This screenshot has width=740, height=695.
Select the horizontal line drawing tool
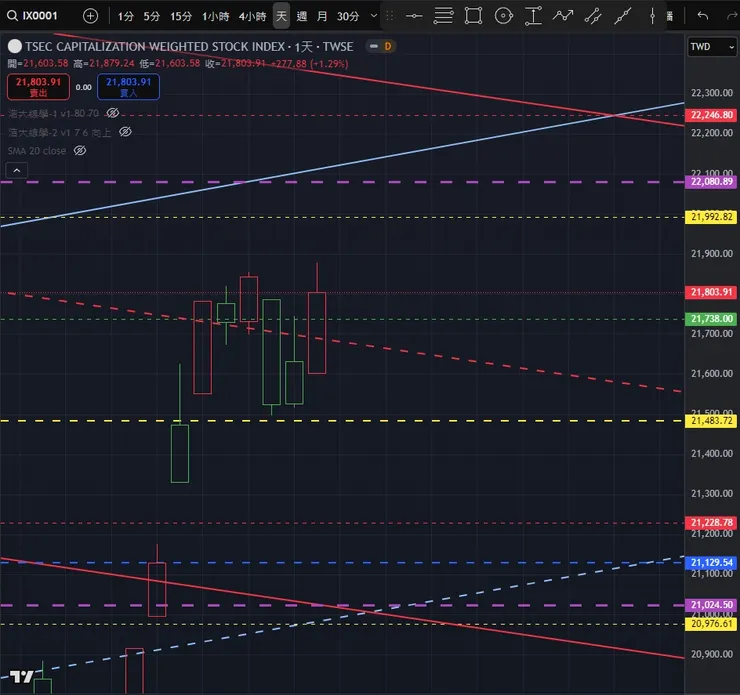(x=414, y=16)
